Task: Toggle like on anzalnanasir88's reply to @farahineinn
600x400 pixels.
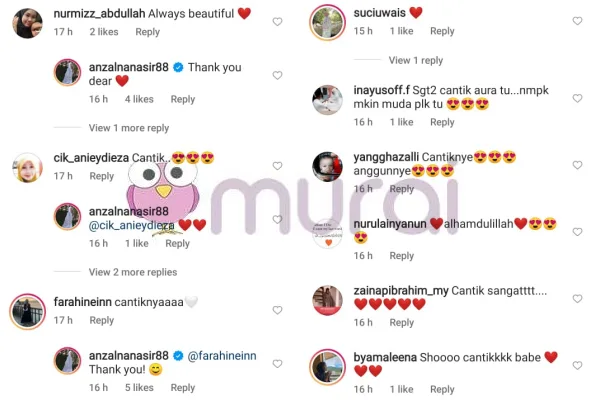Action: tap(277, 364)
